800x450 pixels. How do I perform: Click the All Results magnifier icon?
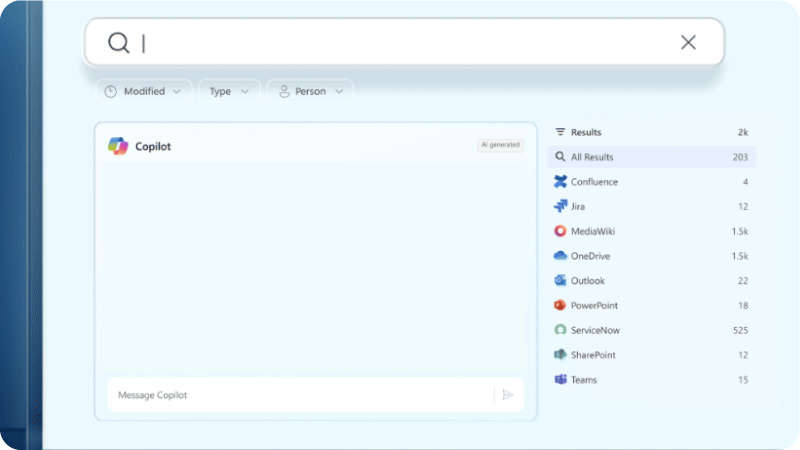(560, 157)
